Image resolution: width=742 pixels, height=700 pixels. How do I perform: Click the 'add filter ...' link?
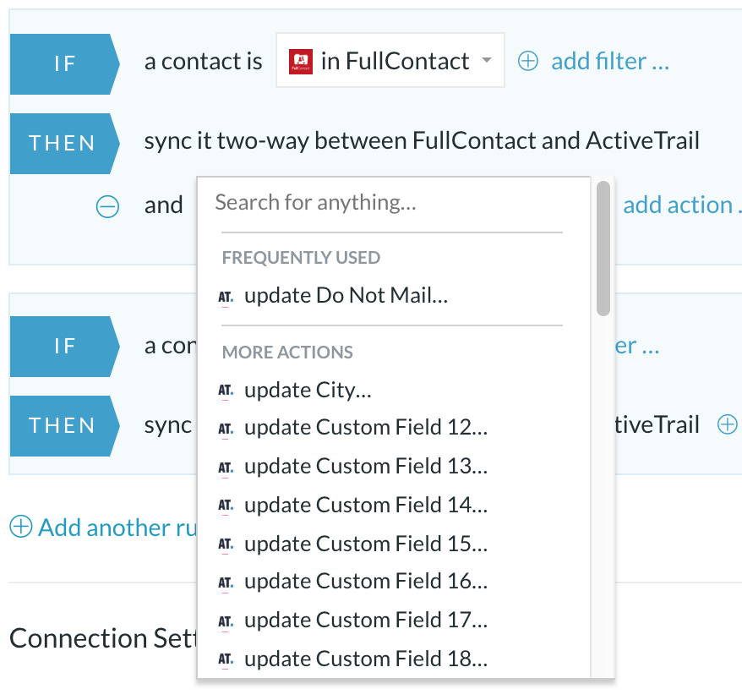coord(610,62)
